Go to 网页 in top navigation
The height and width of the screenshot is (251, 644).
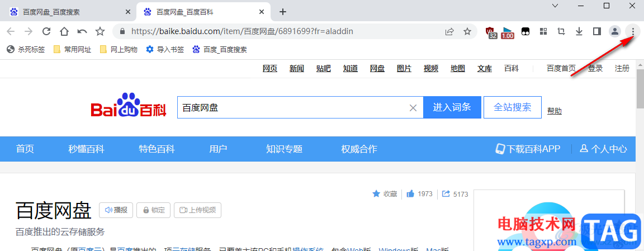point(270,69)
